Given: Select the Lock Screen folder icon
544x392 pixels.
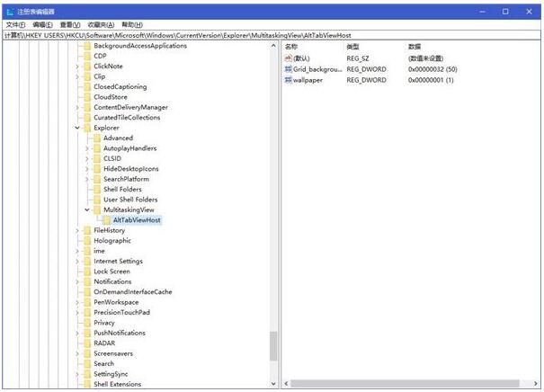Looking at the screenshot, I should click(87, 272).
